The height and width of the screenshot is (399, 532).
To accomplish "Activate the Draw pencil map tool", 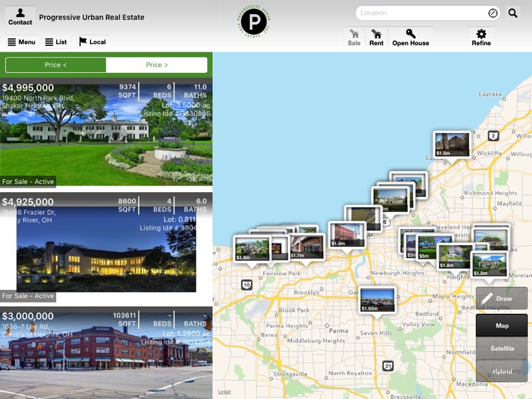I will 501,298.
